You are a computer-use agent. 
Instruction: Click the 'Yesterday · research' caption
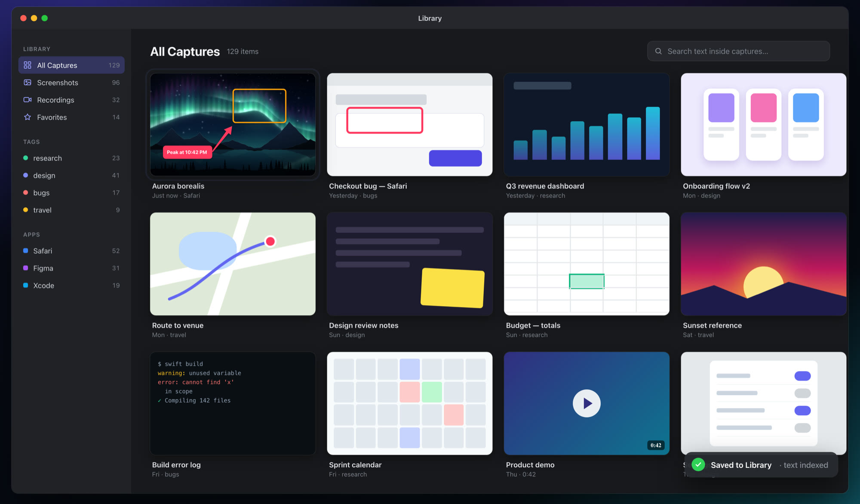pos(535,196)
